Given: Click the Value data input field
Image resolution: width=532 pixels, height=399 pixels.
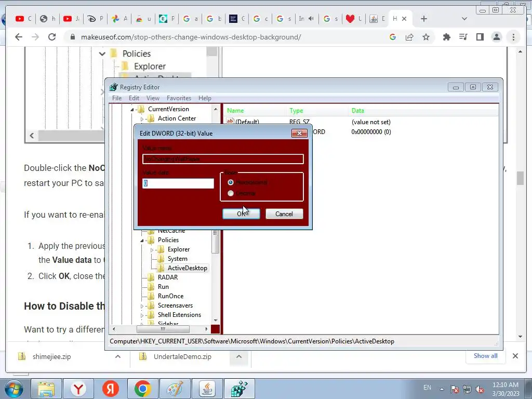Looking at the screenshot, I should 178,183.
